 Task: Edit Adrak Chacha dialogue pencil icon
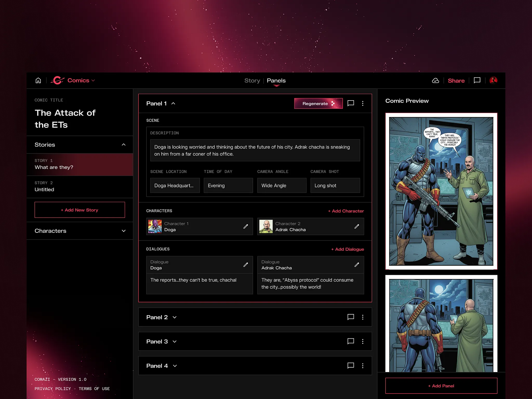tap(357, 265)
